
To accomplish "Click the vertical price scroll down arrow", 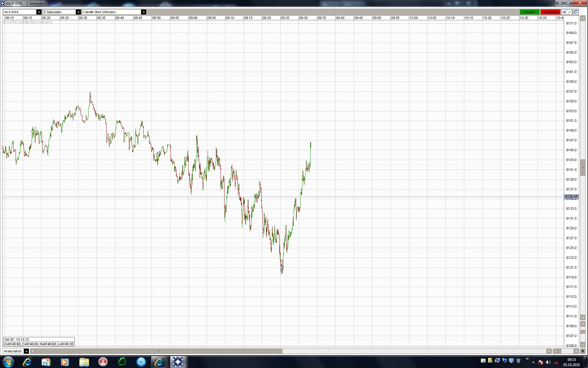I will coord(582,317).
